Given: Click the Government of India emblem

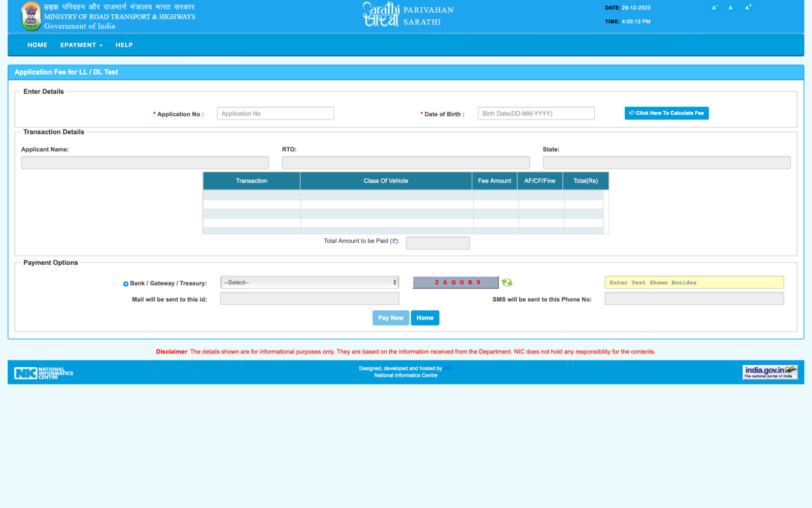Looking at the screenshot, I should click(x=31, y=16).
